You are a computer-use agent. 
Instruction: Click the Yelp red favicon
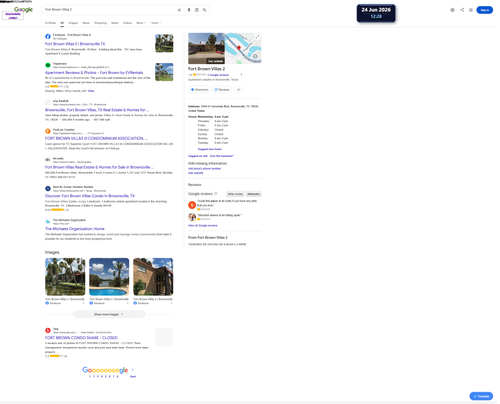(48, 330)
